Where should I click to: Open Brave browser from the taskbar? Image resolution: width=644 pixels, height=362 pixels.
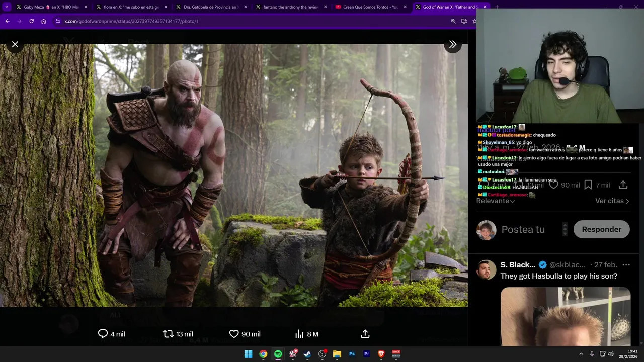[x=381, y=354]
